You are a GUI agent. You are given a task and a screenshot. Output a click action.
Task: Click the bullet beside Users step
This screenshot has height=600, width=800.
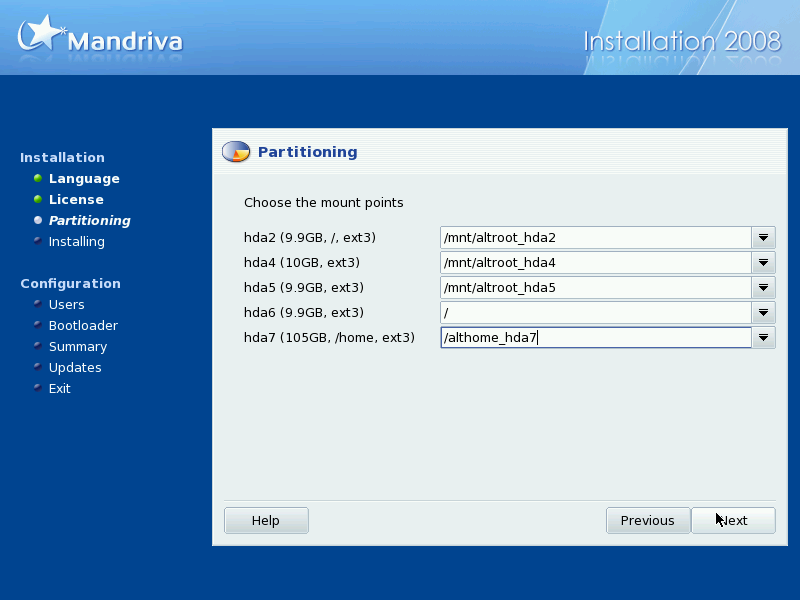[38, 304]
